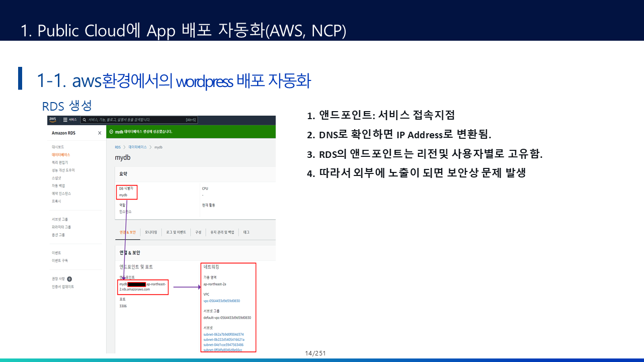Click the recommendations count badge 0

tap(69, 279)
